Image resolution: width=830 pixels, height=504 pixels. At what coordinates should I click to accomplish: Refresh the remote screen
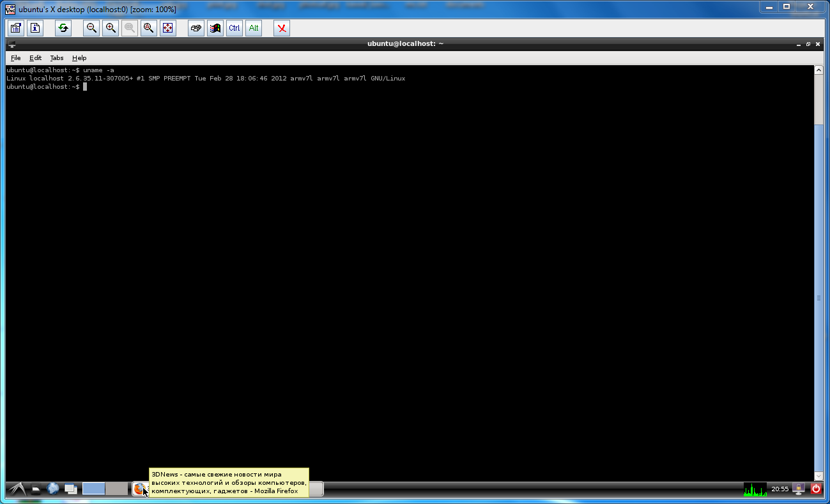[63, 28]
